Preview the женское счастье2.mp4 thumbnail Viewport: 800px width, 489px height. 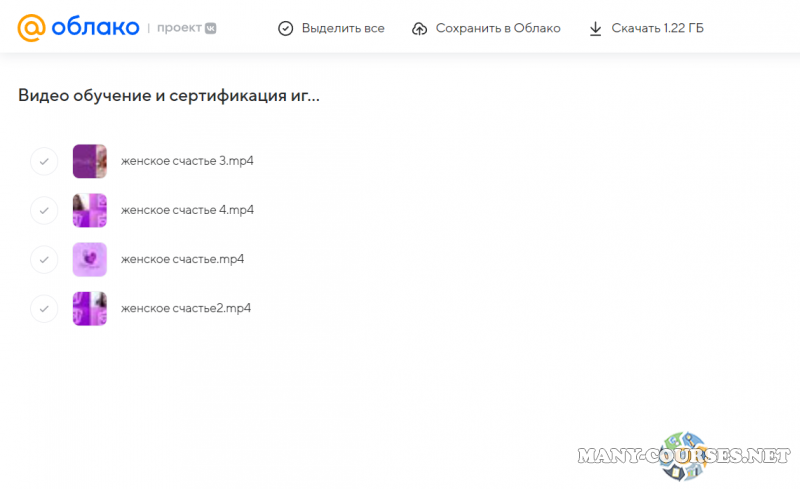coord(90,308)
